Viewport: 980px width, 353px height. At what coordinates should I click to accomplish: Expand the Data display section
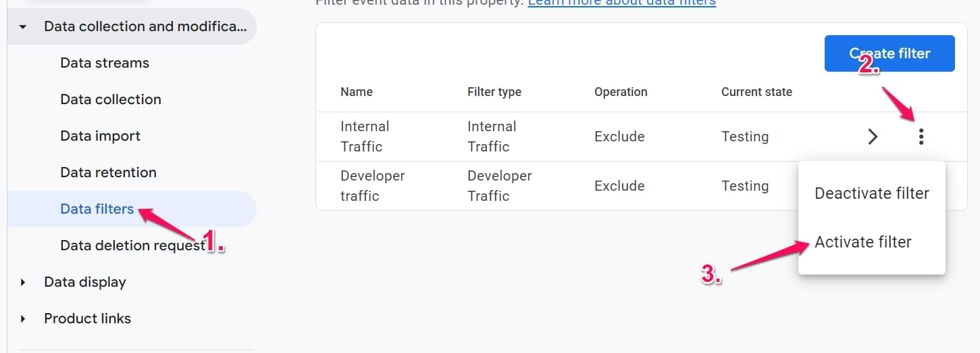click(23, 282)
